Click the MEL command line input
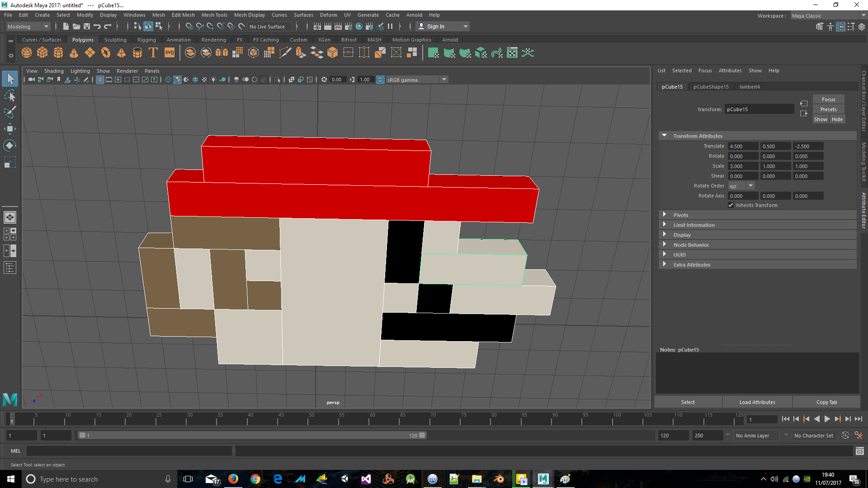The height and width of the screenshot is (488, 868). coord(129,451)
